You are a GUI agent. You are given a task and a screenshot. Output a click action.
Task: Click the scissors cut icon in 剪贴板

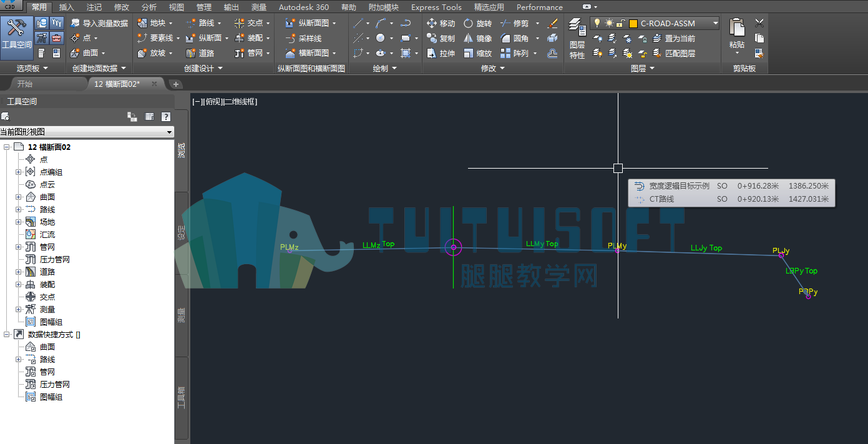point(759,23)
